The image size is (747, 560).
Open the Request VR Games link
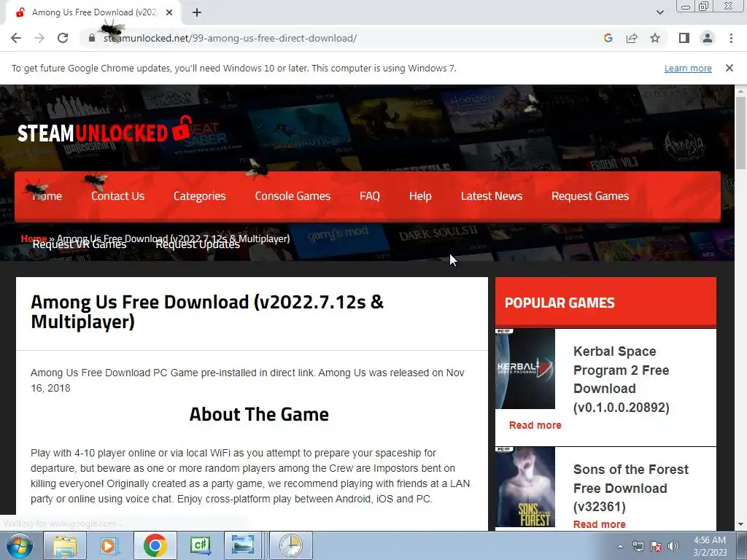(x=79, y=245)
